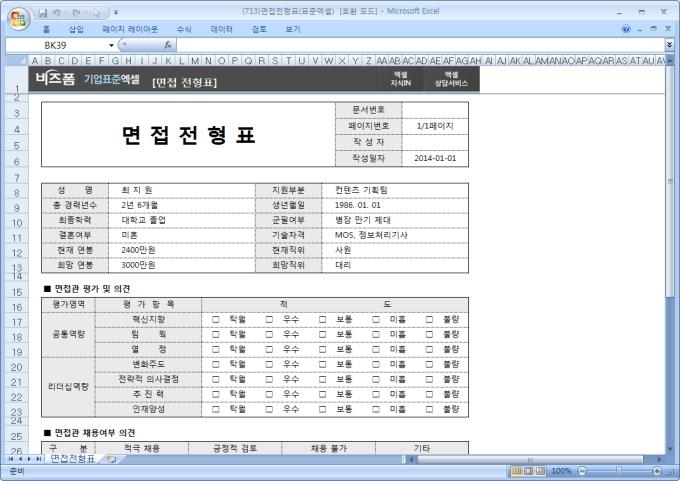Click the Insert Worksheet icon beside sheet tab

tap(111, 458)
